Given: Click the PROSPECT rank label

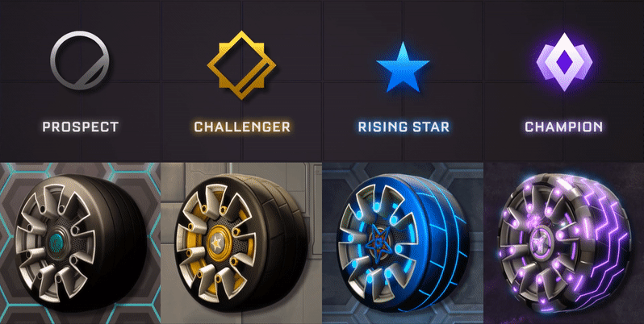Looking at the screenshot, I should tap(81, 127).
